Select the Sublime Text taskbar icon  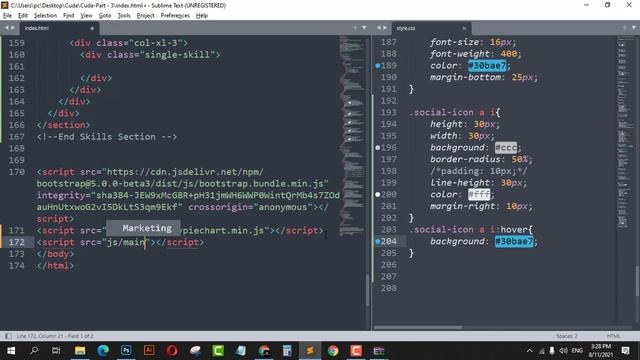click(x=310, y=351)
